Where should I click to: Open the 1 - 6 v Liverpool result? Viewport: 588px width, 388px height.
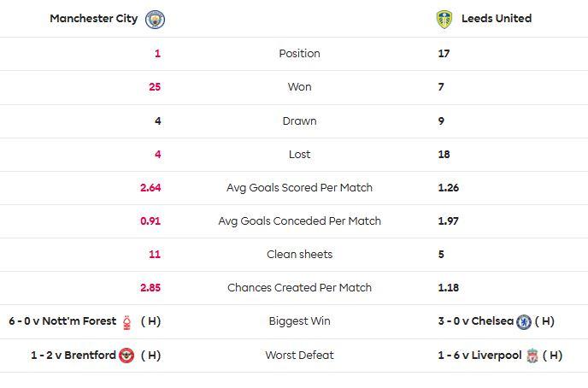[479, 356]
